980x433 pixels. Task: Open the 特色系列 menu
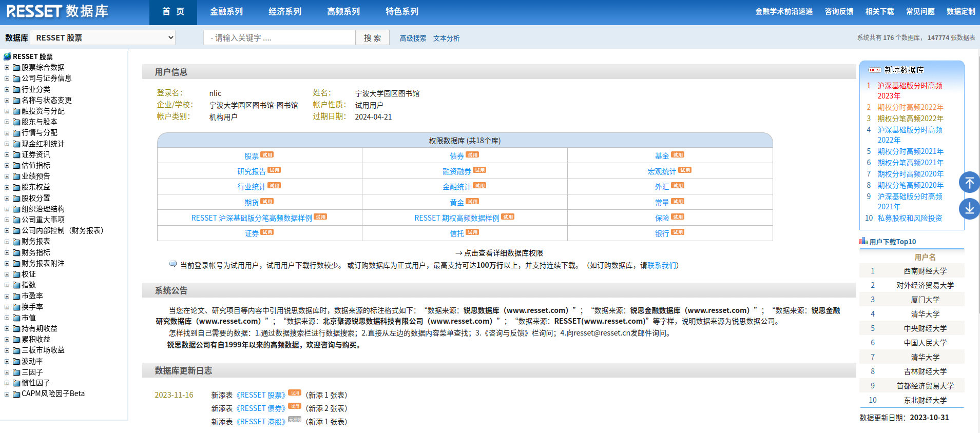(402, 12)
